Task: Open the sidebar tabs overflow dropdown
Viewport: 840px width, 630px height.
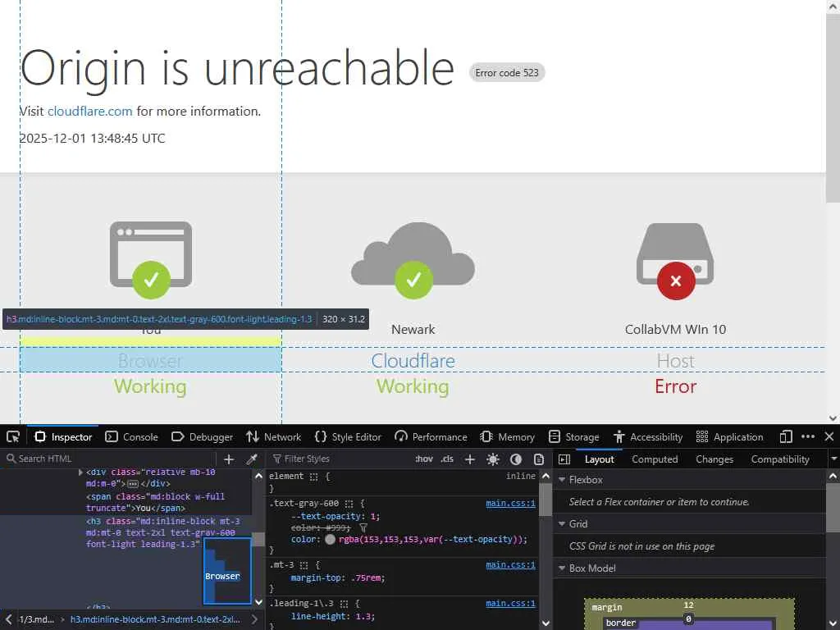Action: [x=833, y=459]
